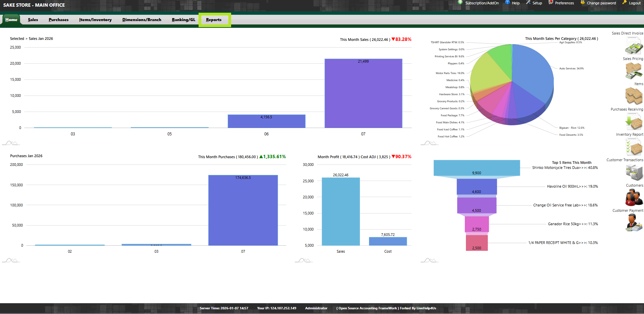Image resolution: width=644 pixels, height=314 pixels.
Task: Click the top 9,900 funnel segment
Action: pos(476,168)
